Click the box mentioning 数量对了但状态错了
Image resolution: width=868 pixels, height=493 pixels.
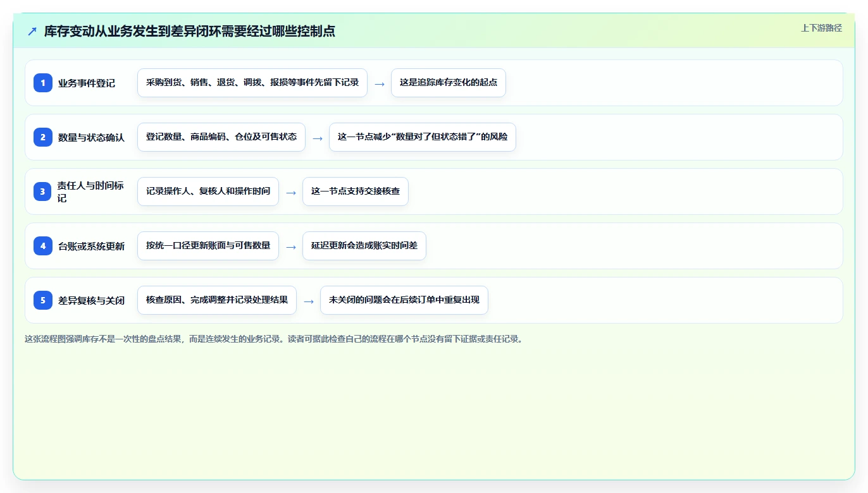click(x=423, y=137)
